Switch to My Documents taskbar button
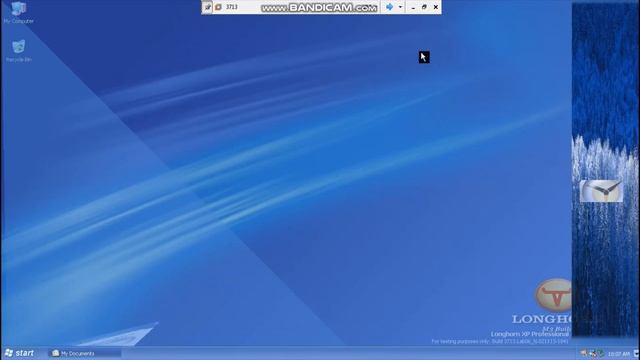This screenshot has width=640, height=360. coord(84,353)
